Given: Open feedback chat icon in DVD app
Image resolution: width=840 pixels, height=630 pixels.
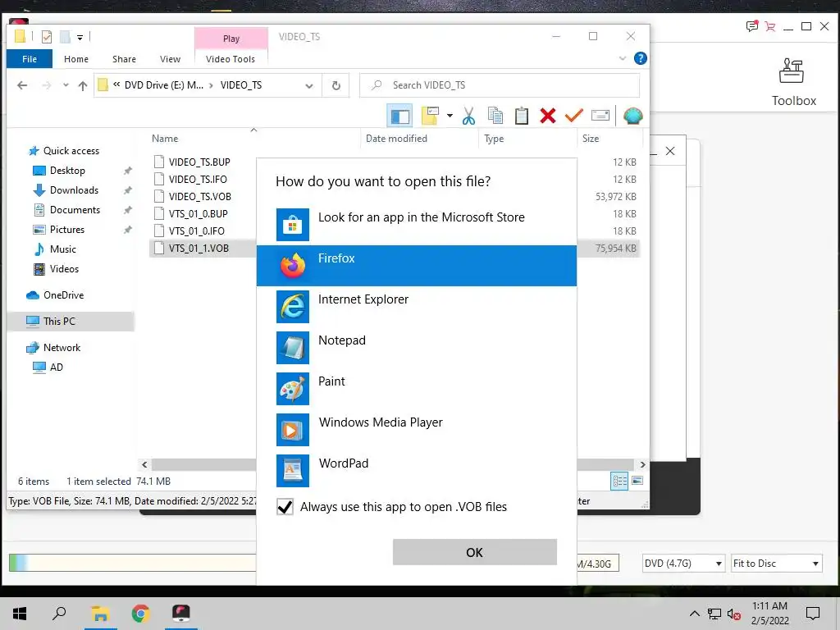Looking at the screenshot, I should 752,25.
